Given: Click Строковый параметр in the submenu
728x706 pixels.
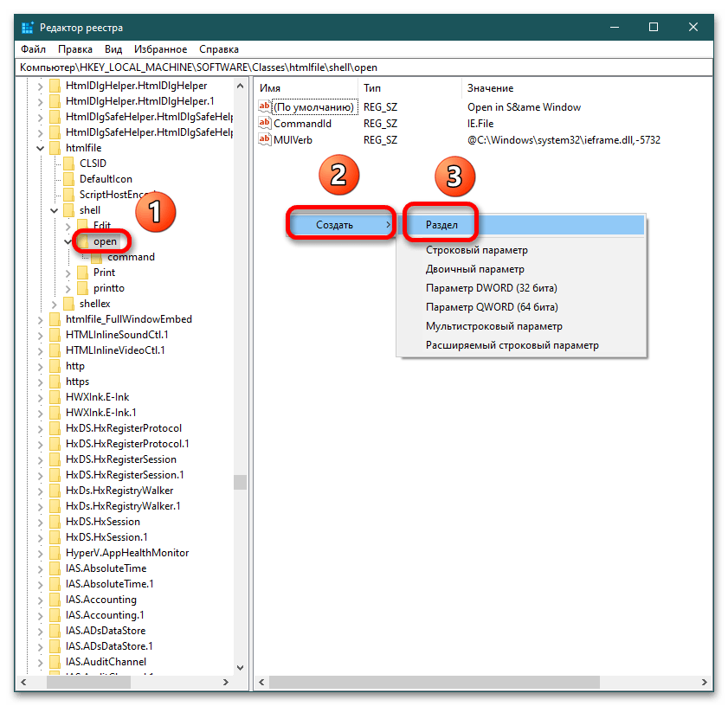Looking at the screenshot, I should [476, 250].
